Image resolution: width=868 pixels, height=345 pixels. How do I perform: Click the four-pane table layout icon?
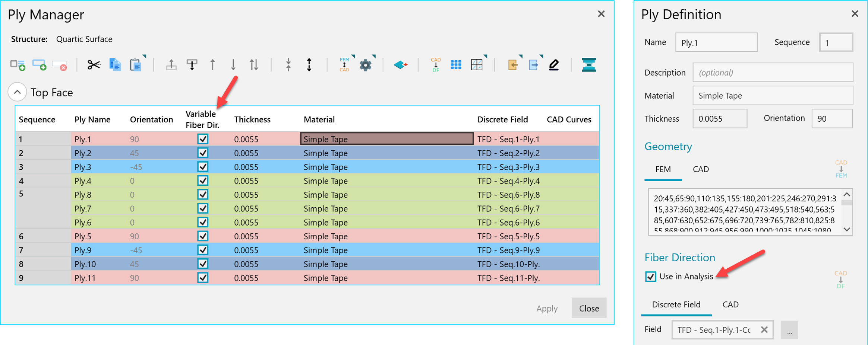[477, 65]
